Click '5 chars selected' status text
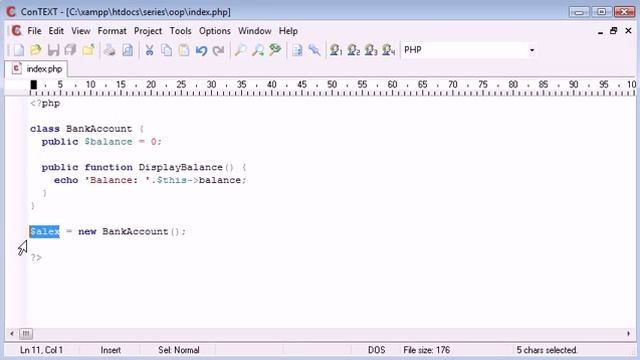This screenshot has height=360, width=640. tap(547, 350)
